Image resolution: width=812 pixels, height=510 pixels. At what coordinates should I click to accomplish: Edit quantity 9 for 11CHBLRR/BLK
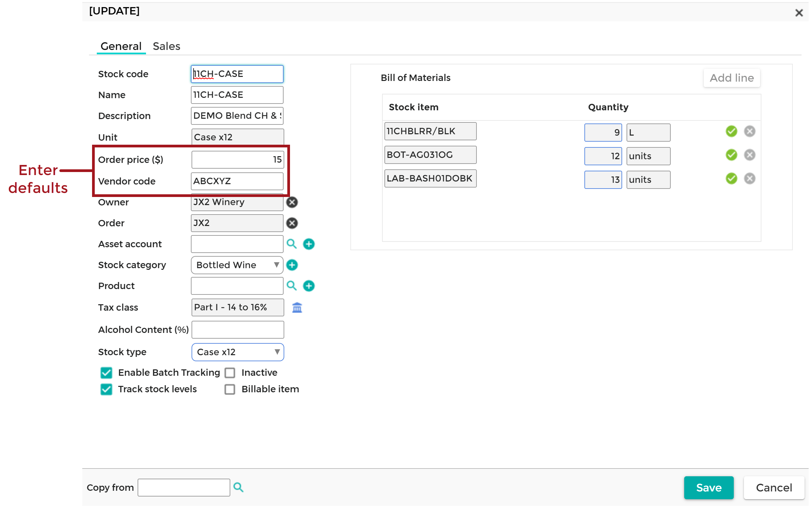(603, 133)
